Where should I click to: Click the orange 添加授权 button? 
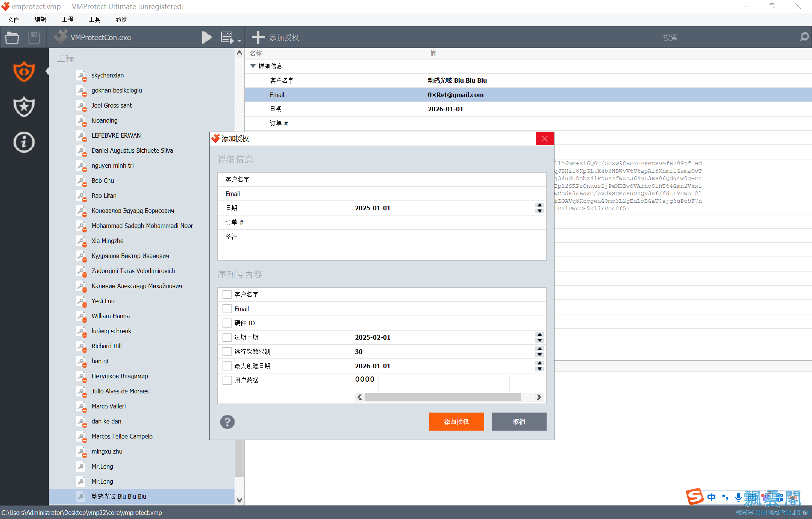click(x=456, y=422)
